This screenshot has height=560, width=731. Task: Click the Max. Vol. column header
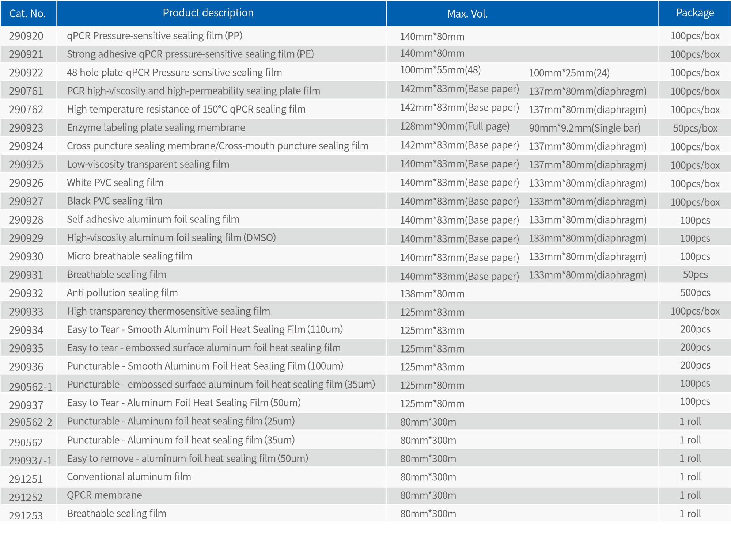click(x=522, y=14)
